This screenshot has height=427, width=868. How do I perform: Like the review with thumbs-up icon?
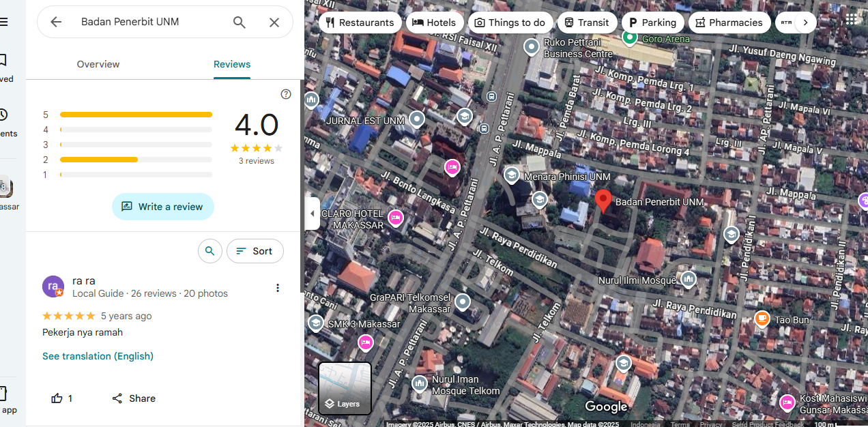click(57, 398)
